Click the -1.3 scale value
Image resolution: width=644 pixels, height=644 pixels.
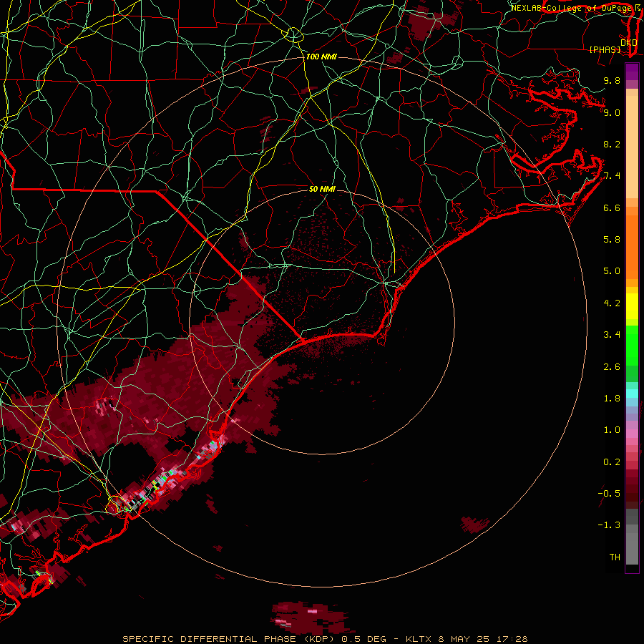pyautogui.click(x=609, y=525)
